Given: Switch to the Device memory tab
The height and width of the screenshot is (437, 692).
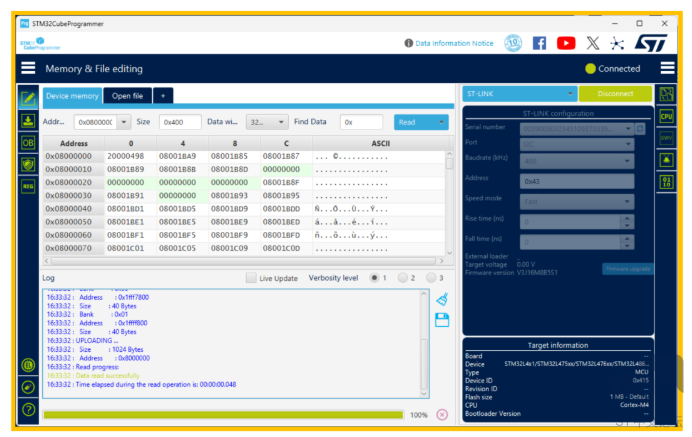Looking at the screenshot, I should pos(72,96).
